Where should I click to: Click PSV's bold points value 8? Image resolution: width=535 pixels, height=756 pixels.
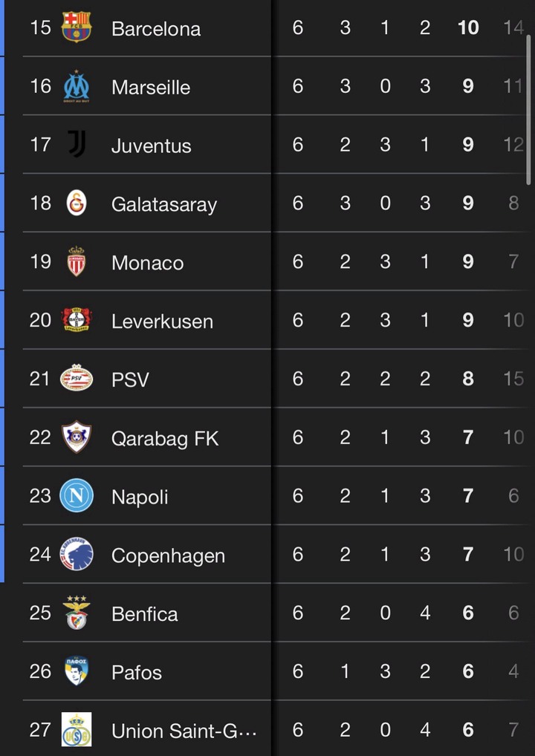click(468, 379)
